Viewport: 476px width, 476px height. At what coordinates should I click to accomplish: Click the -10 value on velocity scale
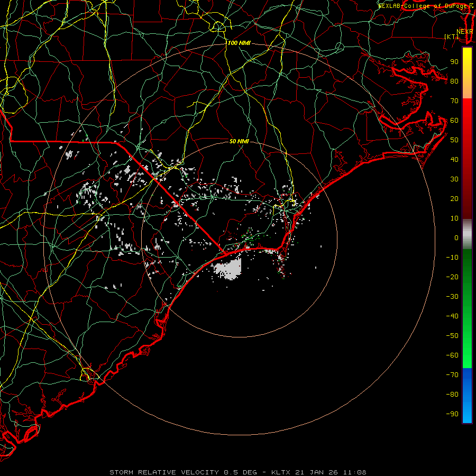tap(452, 258)
